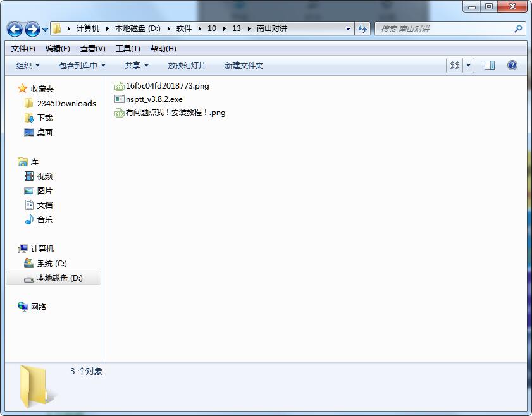This screenshot has height=416, width=532.
Task: Click the 视频 filmstrip icon
Action: (29, 176)
